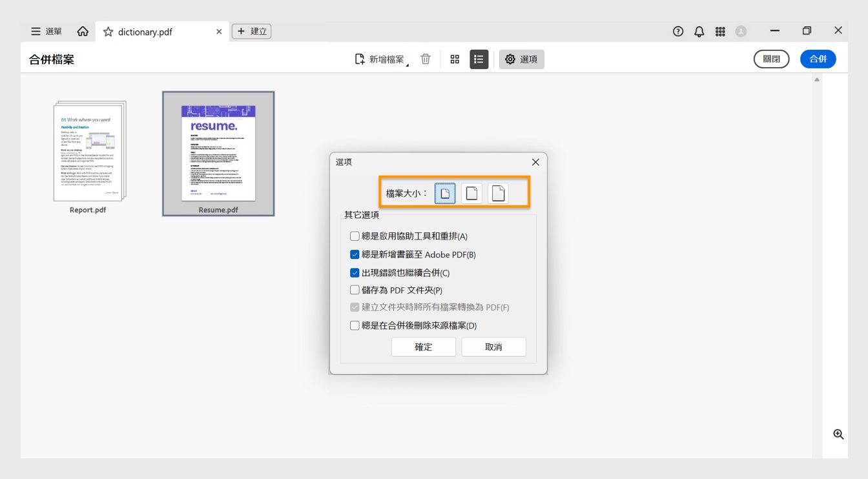Go to the Home icon
This screenshot has width=868, height=479.
click(83, 31)
